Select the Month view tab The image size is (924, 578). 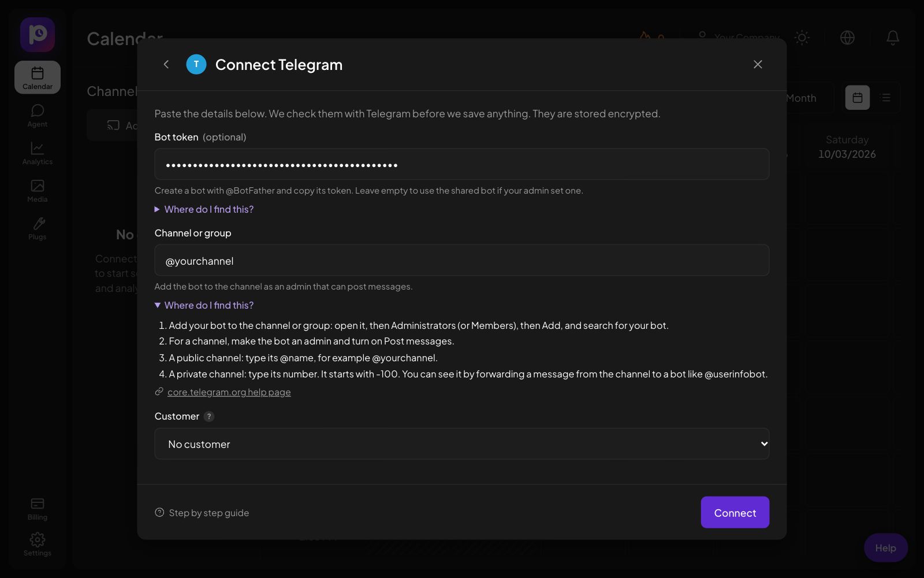point(801,98)
